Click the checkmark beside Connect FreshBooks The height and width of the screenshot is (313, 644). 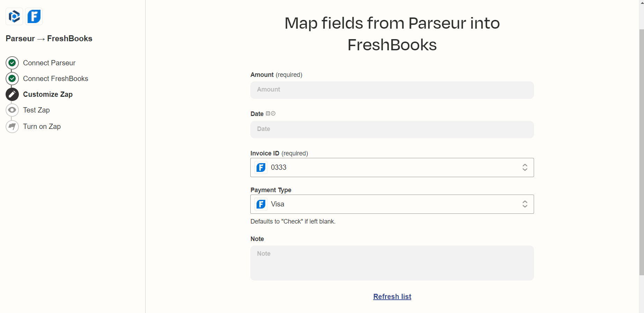click(12, 78)
